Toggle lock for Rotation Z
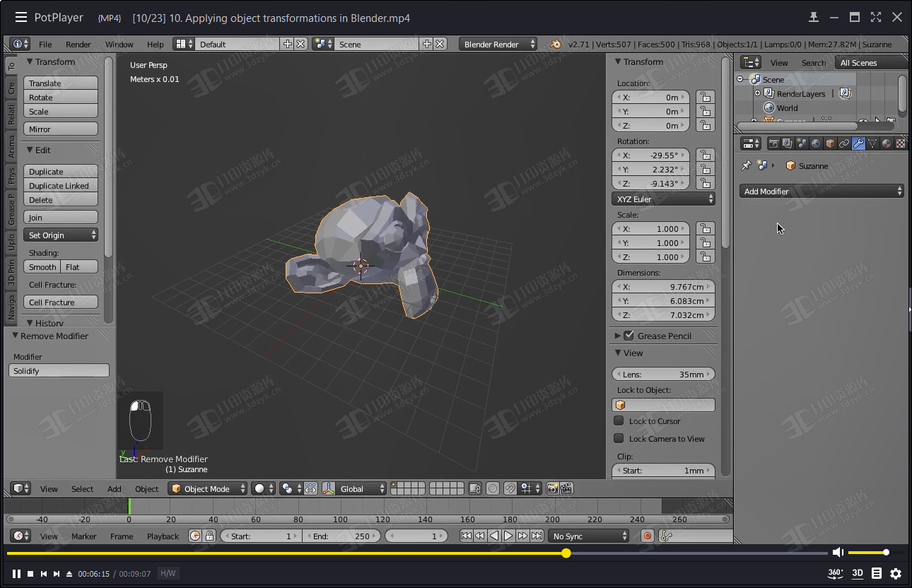Image resolution: width=912 pixels, height=588 pixels. click(x=704, y=183)
